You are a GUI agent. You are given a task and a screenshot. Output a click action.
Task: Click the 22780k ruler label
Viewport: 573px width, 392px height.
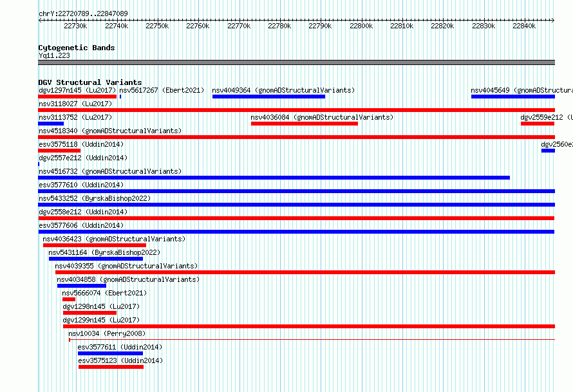(x=279, y=26)
